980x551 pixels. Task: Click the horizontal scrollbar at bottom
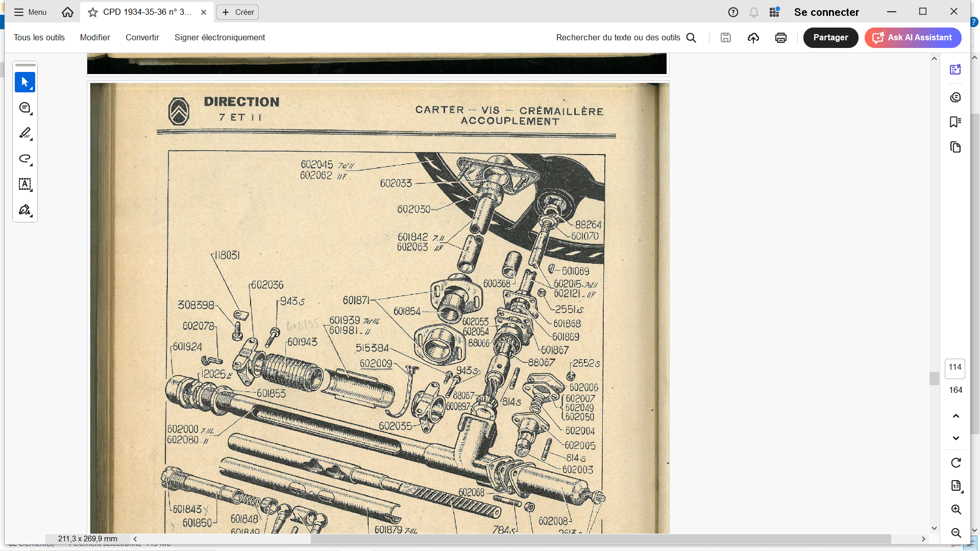[600, 539]
